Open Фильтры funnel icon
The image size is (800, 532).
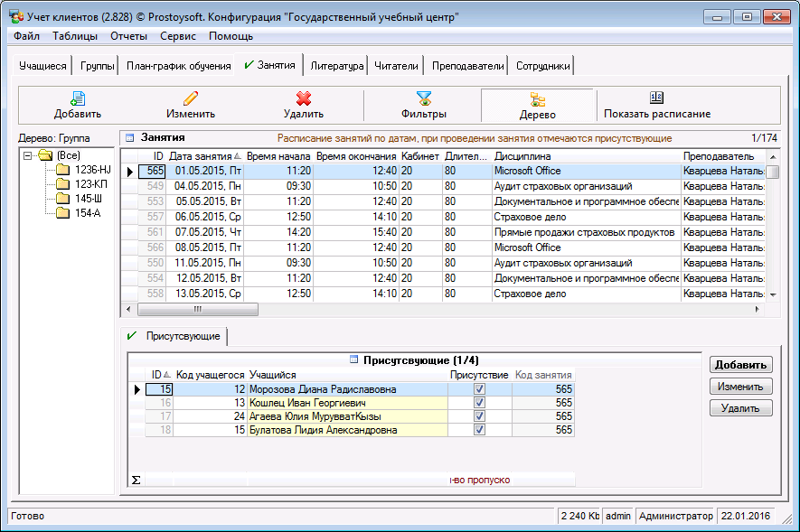(424, 98)
